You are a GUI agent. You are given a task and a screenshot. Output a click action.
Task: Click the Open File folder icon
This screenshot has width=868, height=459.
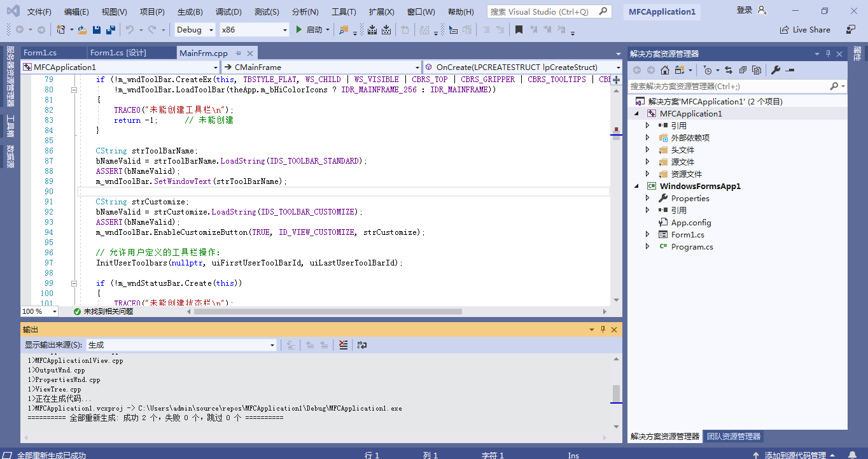(83, 30)
